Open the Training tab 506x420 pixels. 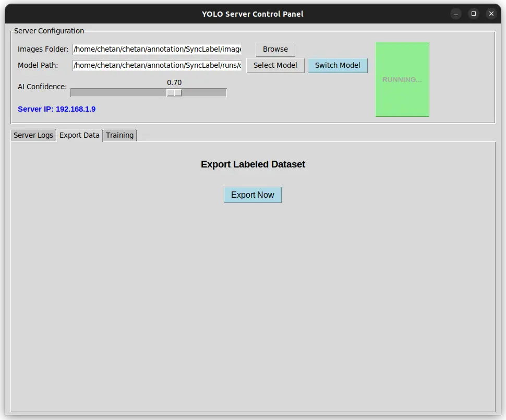point(119,135)
